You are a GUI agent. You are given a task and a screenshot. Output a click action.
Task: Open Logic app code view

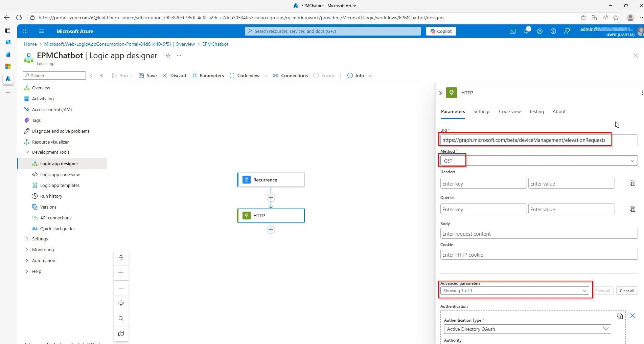click(x=60, y=174)
